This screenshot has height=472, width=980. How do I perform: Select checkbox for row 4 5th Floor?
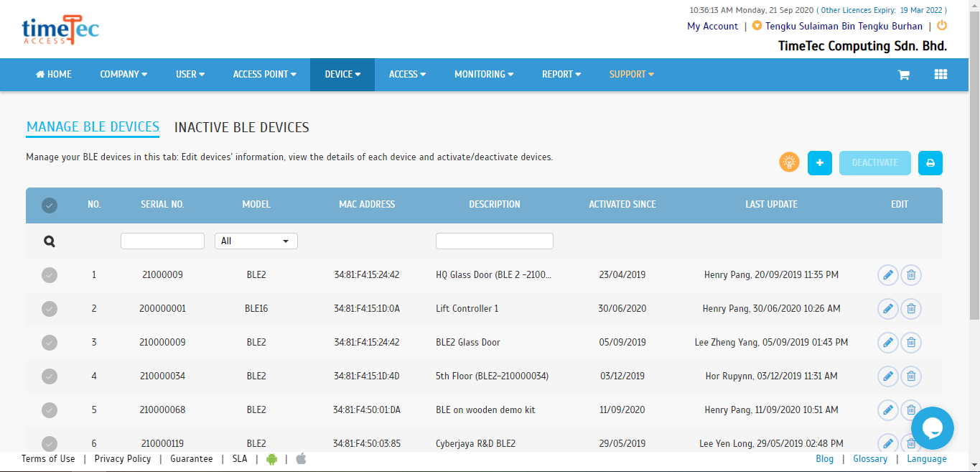[x=49, y=376]
